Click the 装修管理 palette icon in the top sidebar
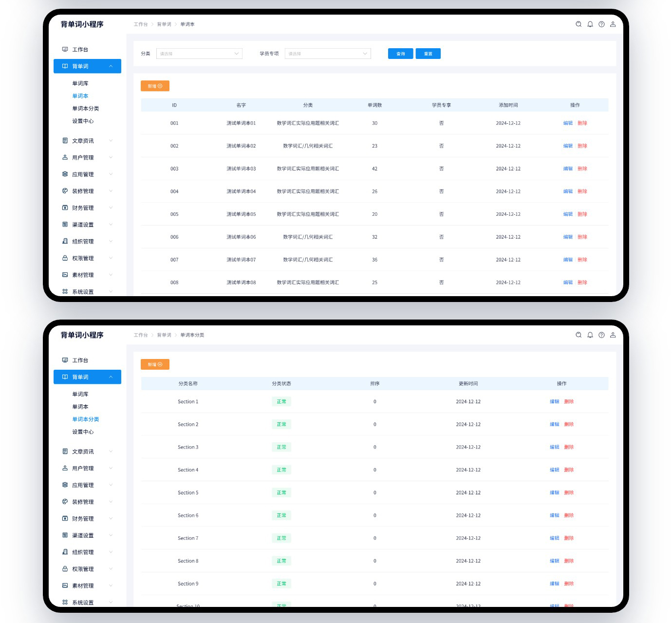The width and height of the screenshot is (672, 623). [x=65, y=191]
